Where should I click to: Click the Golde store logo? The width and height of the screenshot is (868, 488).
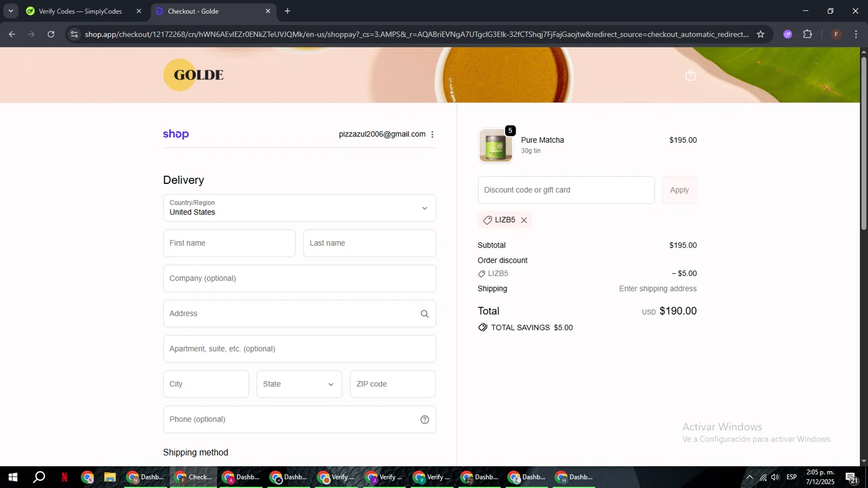point(193,75)
